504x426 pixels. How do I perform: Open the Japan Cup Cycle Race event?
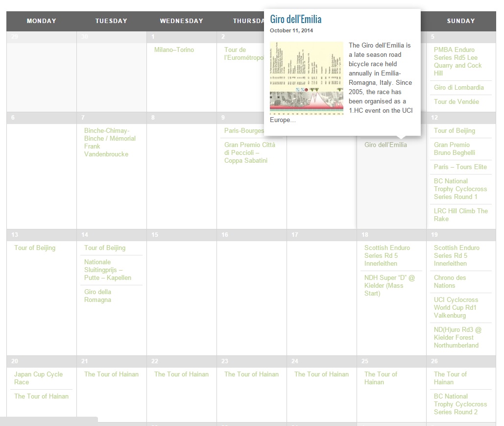(x=38, y=378)
